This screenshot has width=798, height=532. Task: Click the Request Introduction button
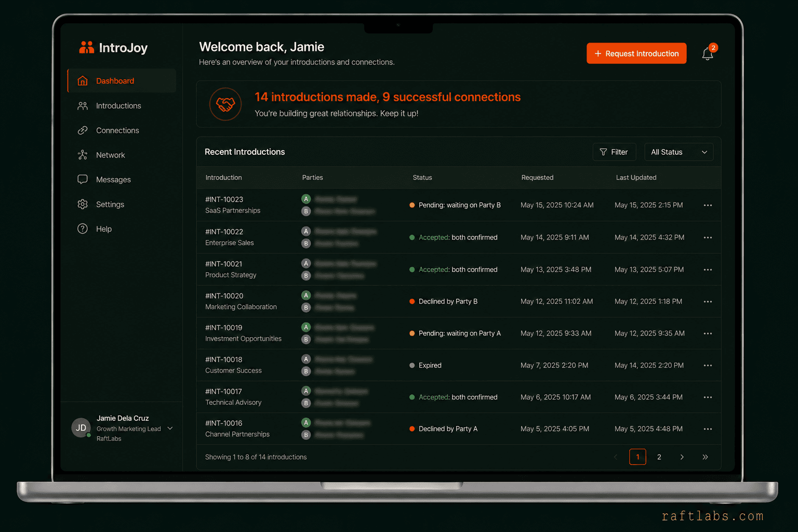tap(636, 54)
